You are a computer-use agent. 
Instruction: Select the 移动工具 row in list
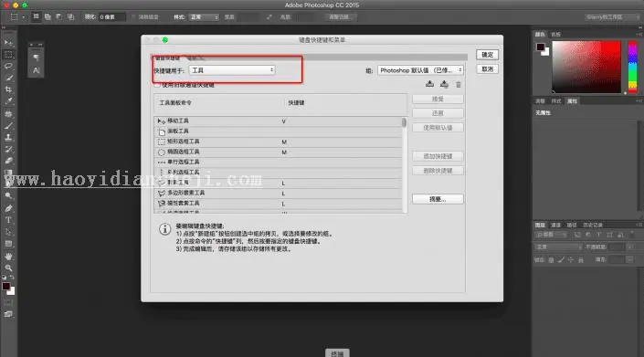tap(278, 121)
